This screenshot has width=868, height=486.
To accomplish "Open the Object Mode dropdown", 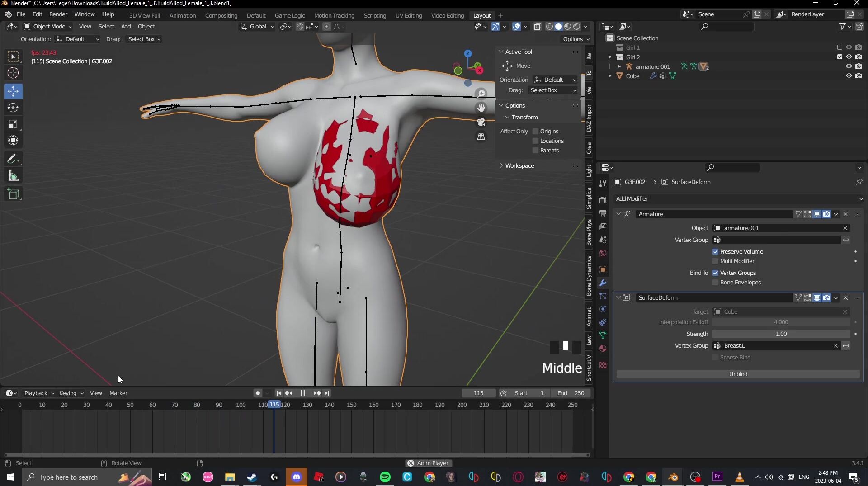I will click(x=48, y=26).
